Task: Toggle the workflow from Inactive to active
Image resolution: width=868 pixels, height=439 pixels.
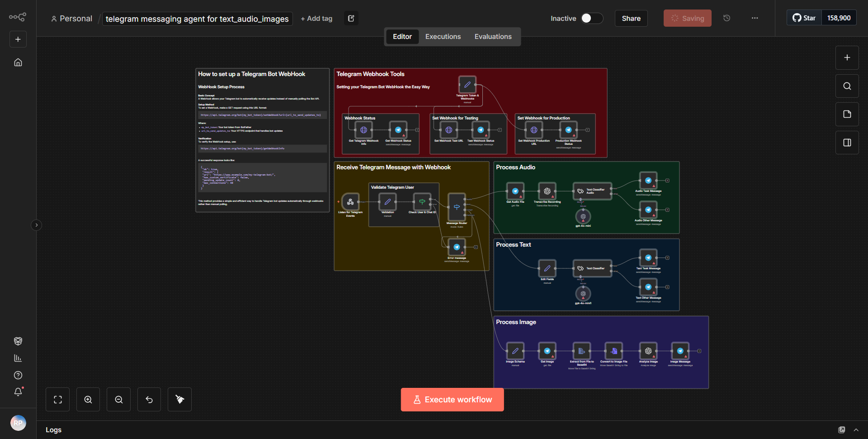Action: pos(592,18)
